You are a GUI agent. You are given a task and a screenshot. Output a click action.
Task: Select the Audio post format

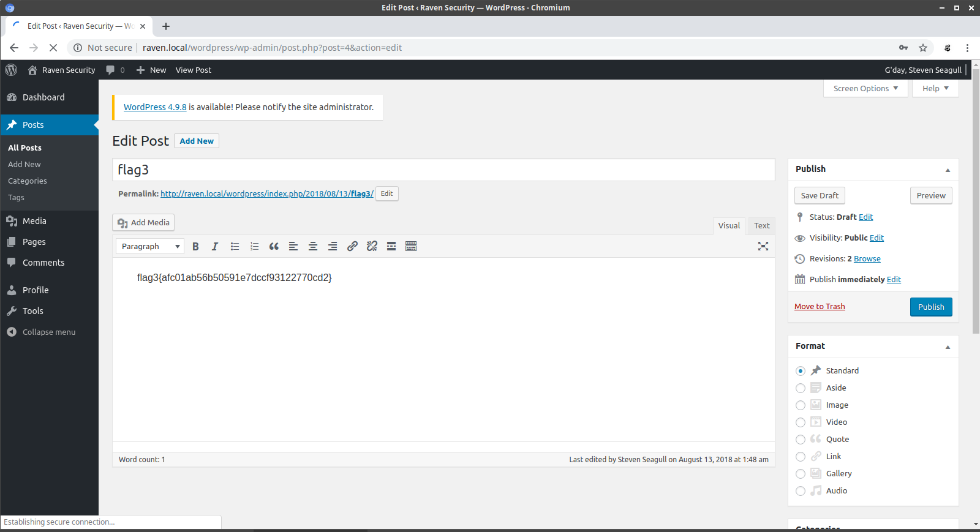coord(801,491)
